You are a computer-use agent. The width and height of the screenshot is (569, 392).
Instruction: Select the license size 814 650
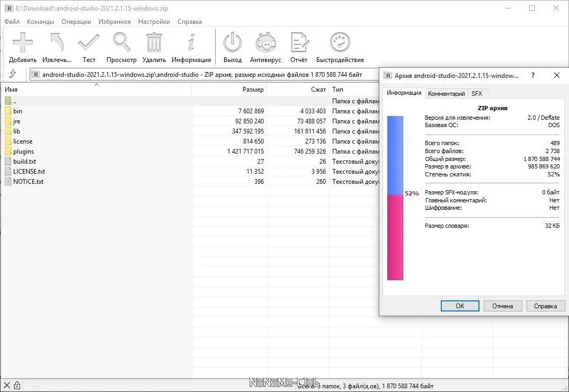click(253, 141)
